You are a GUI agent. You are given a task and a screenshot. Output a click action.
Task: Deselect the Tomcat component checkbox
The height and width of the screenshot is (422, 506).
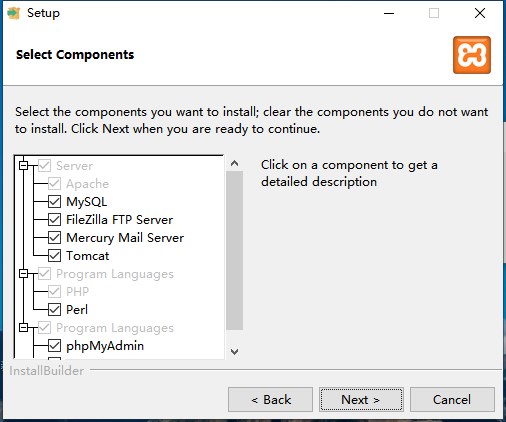(54, 256)
